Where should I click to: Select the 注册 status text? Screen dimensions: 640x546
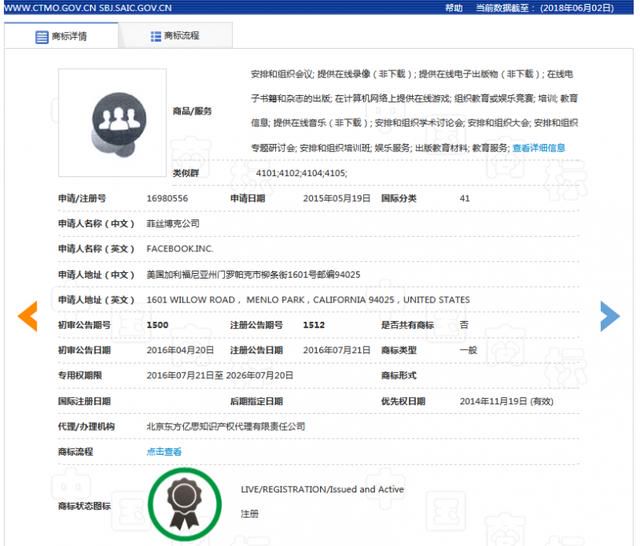[x=249, y=514]
